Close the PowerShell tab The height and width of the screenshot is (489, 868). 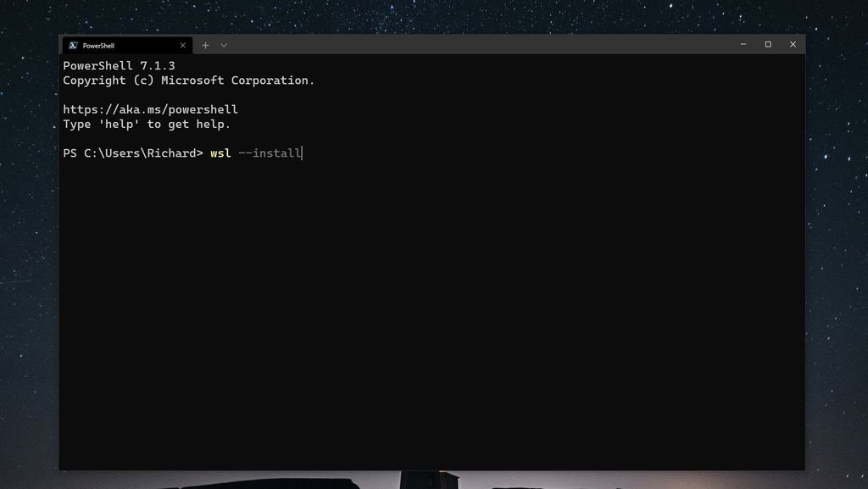[x=183, y=46]
